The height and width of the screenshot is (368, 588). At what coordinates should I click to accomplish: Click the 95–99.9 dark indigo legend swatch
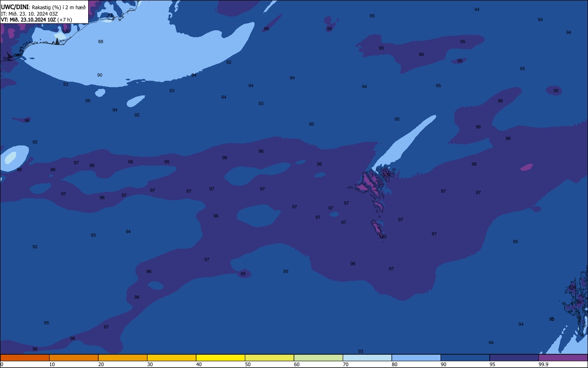(514, 357)
